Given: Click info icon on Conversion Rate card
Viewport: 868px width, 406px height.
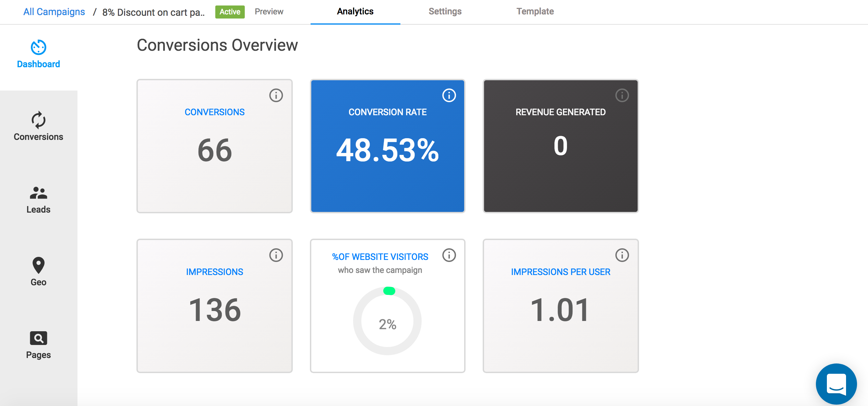Looking at the screenshot, I should point(449,95).
